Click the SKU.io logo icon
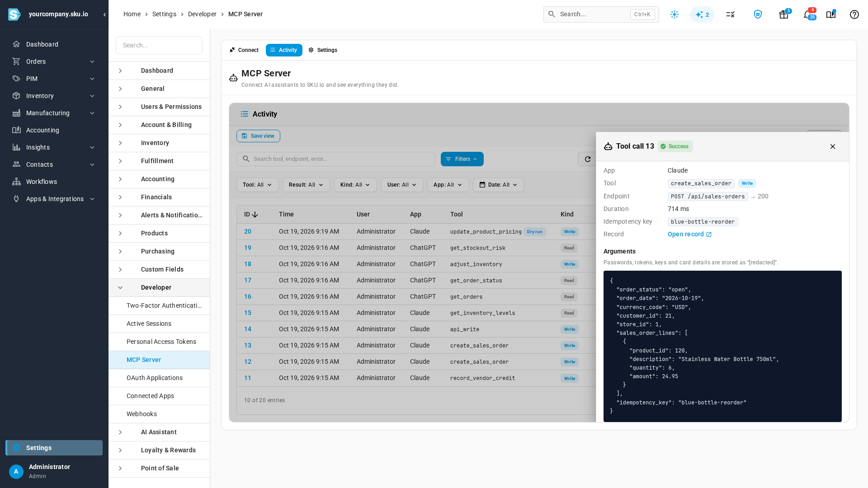The width and height of the screenshot is (868, 488). (x=14, y=14)
